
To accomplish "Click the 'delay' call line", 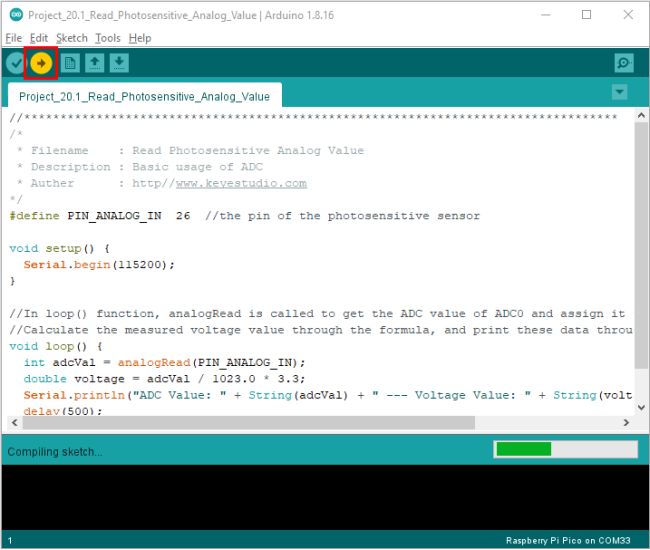I will click(62, 410).
